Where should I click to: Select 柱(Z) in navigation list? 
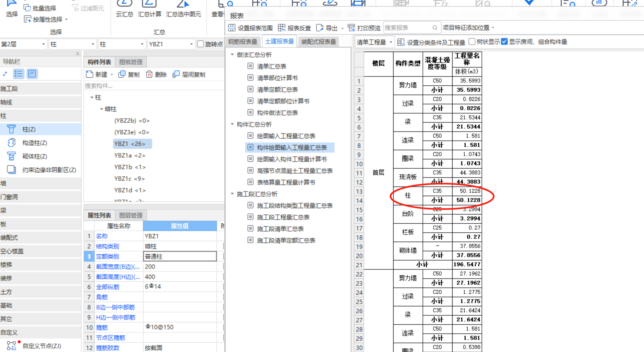41,129
